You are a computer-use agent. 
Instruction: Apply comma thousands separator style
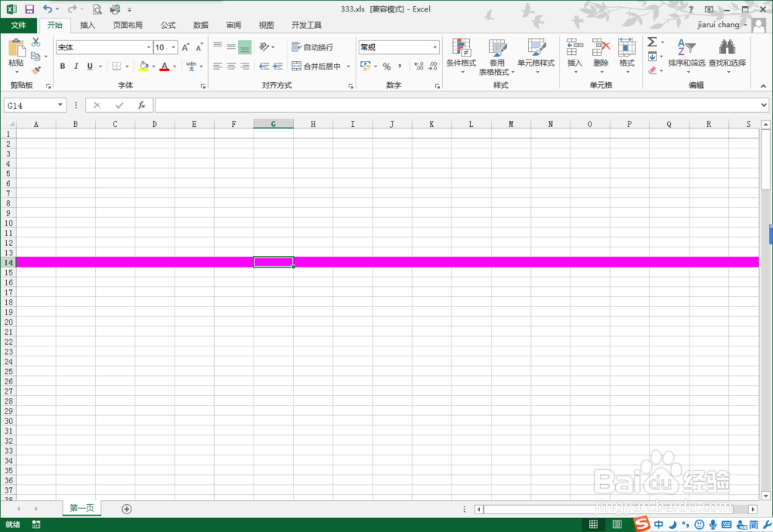(400, 66)
